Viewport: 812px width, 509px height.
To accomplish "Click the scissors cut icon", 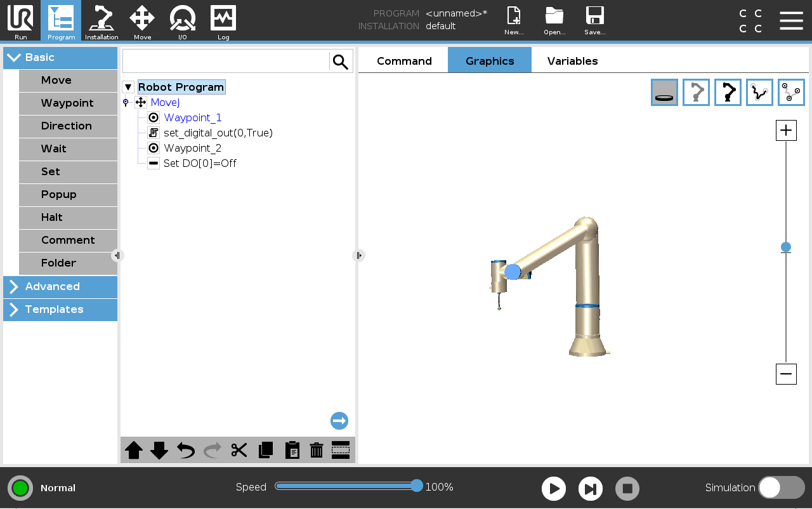I will point(239,450).
